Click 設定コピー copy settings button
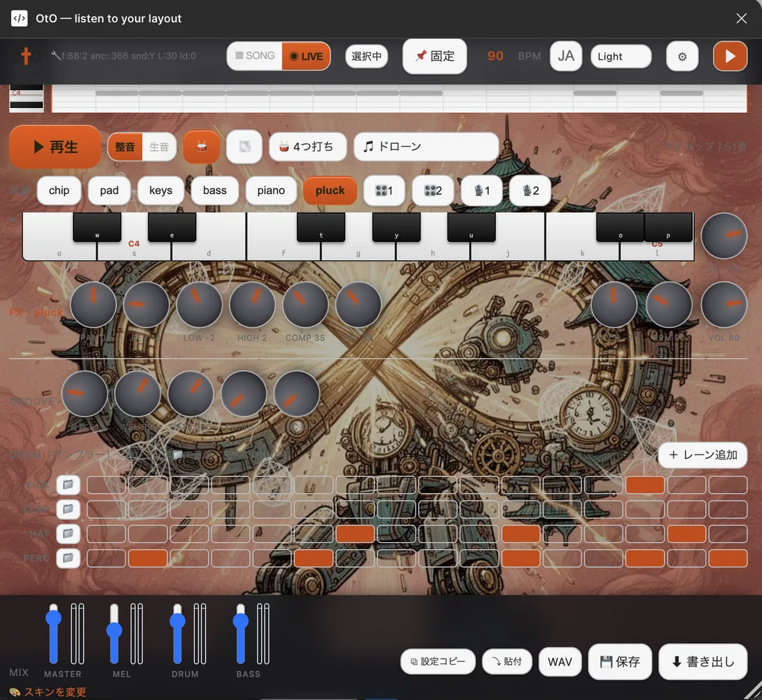The image size is (762, 700). click(438, 662)
